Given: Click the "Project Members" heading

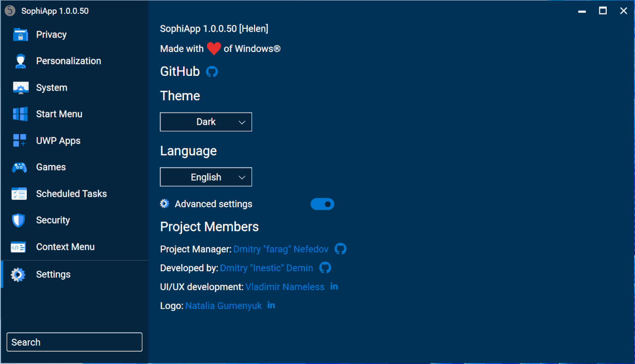Looking at the screenshot, I should coord(209,227).
